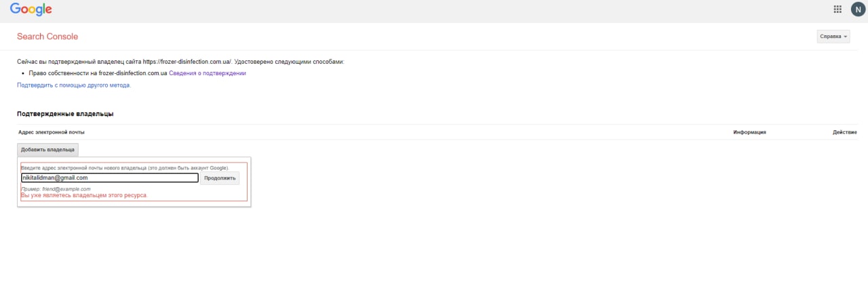868x288 pixels.
Task: Open the Search Console home link
Action: 47,37
